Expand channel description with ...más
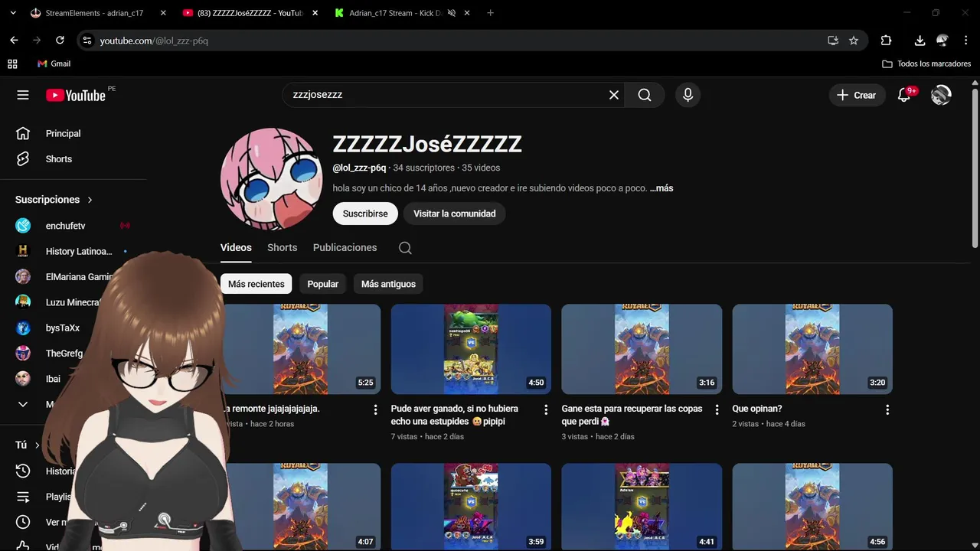Screen dimensions: 980x551 (x=661, y=188)
